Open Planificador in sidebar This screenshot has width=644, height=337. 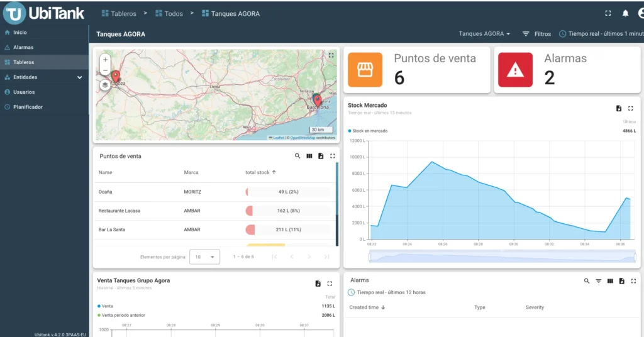tap(28, 107)
